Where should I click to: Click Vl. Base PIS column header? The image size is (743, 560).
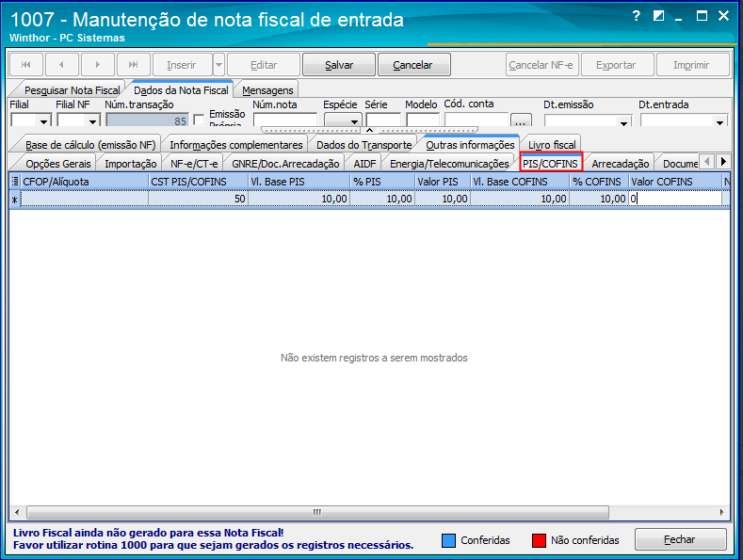click(x=299, y=182)
